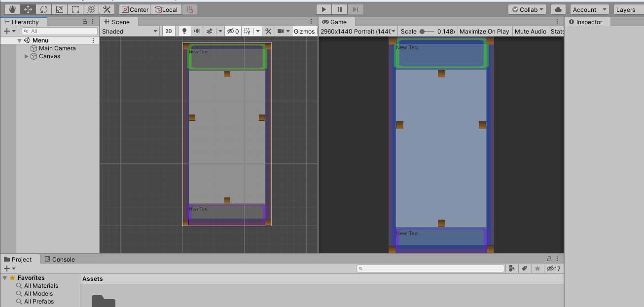Search assets by label
The image size is (644, 307).
tap(525, 269)
